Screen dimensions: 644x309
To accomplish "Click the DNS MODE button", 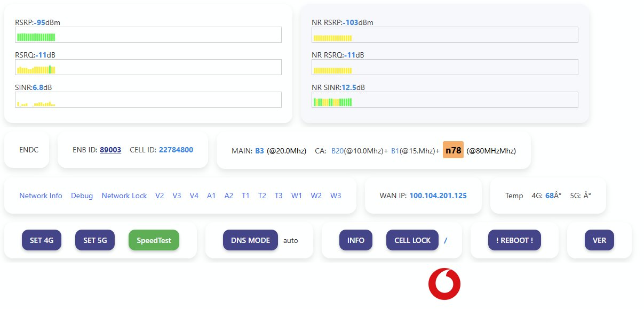I will pyautogui.click(x=250, y=240).
